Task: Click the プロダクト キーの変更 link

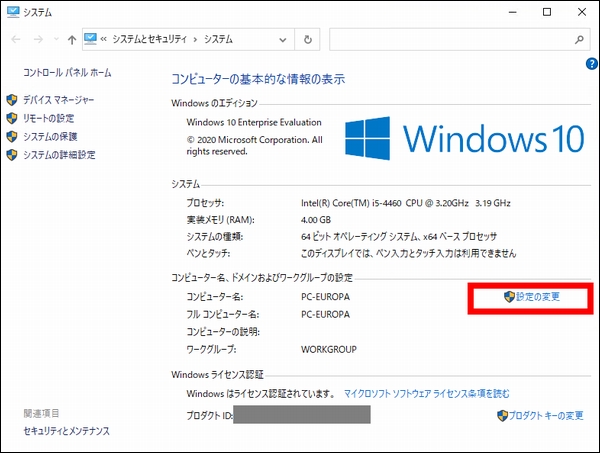Action: (x=546, y=416)
